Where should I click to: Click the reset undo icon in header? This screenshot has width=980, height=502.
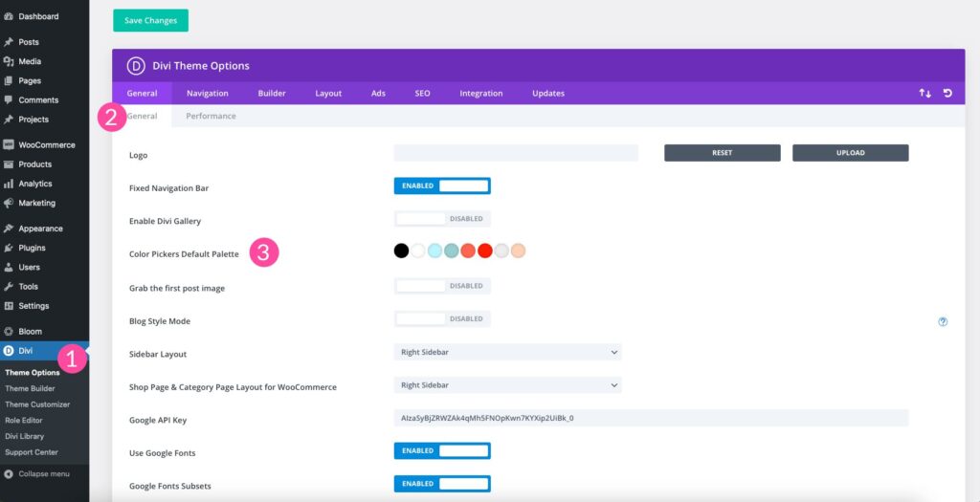pyautogui.click(x=947, y=93)
